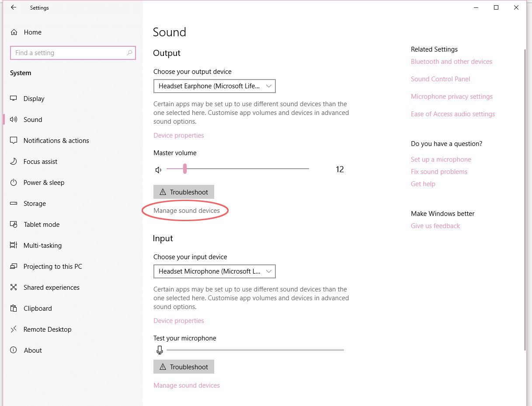The height and width of the screenshot is (406, 532).
Task: Click Fix sound problems link
Action: 439,172
